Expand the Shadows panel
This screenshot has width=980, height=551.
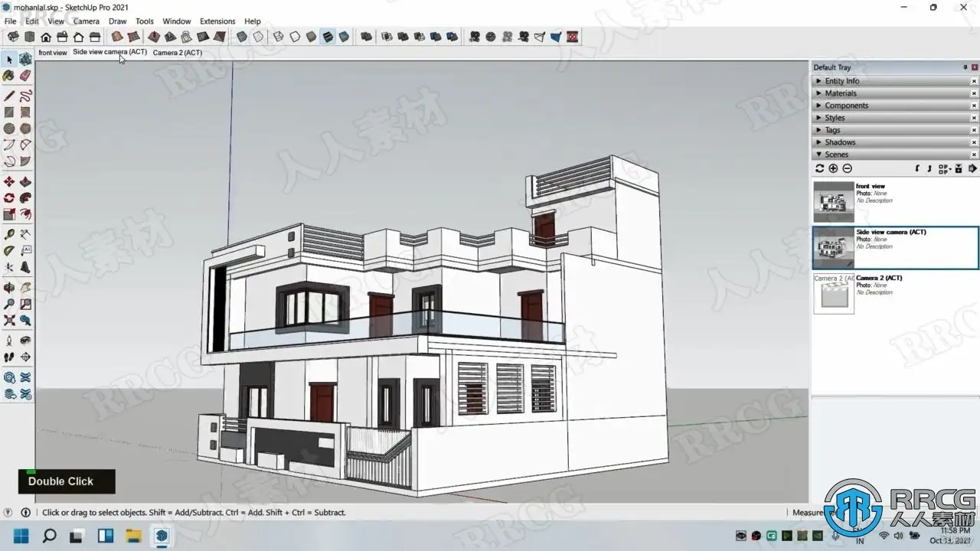click(893, 142)
